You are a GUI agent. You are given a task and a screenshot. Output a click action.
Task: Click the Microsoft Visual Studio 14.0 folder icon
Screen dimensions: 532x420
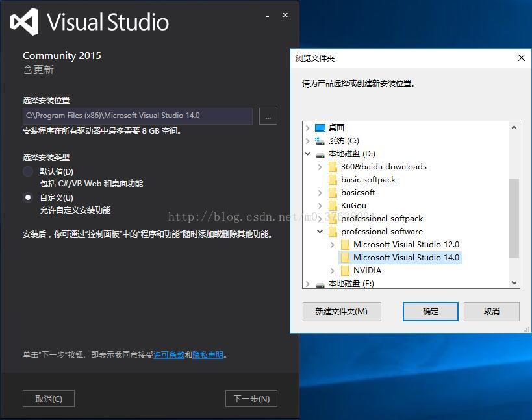click(345, 258)
